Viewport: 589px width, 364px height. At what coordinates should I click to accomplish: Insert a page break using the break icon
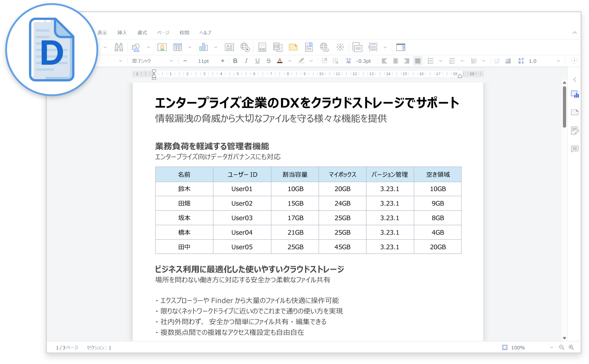(373, 47)
